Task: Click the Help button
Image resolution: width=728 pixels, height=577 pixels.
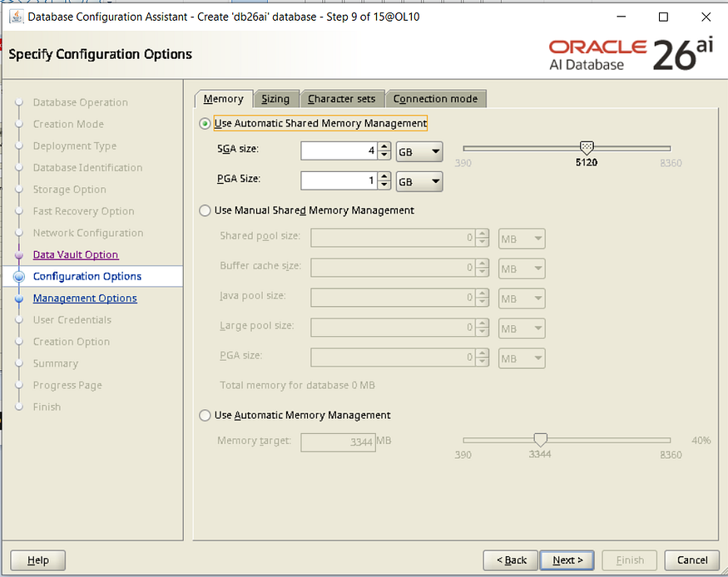Action: click(x=37, y=560)
